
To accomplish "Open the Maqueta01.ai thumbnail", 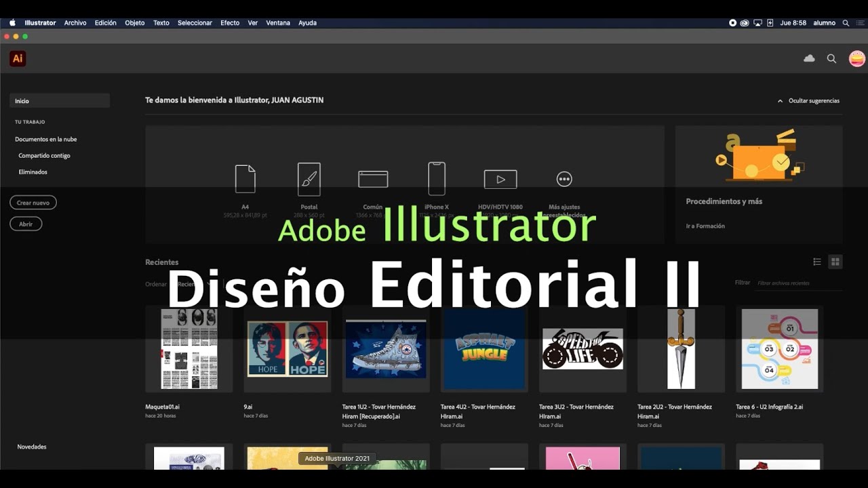I will point(189,348).
